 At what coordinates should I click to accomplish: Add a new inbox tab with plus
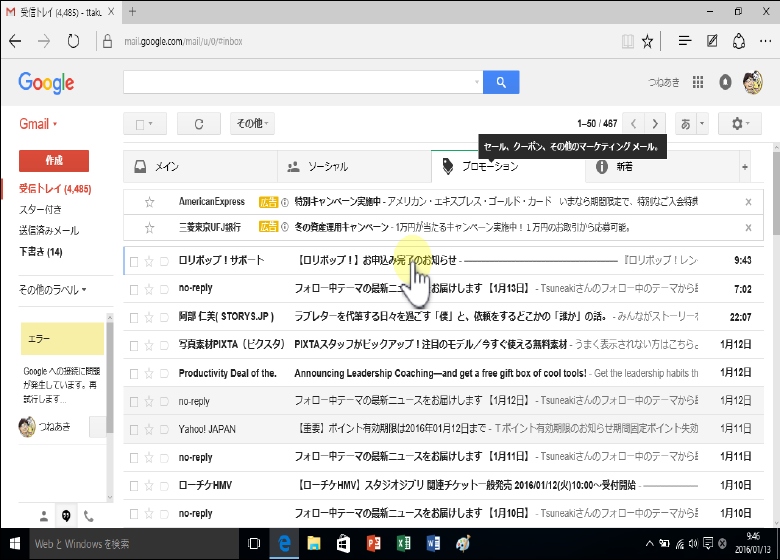click(x=745, y=167)
